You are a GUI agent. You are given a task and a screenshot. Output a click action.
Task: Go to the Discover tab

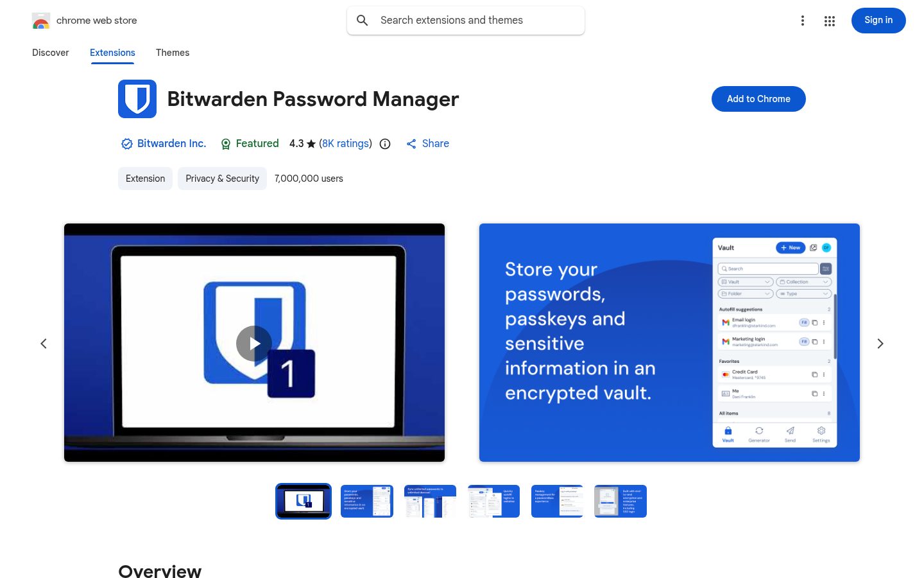click(x=51, y=53)
